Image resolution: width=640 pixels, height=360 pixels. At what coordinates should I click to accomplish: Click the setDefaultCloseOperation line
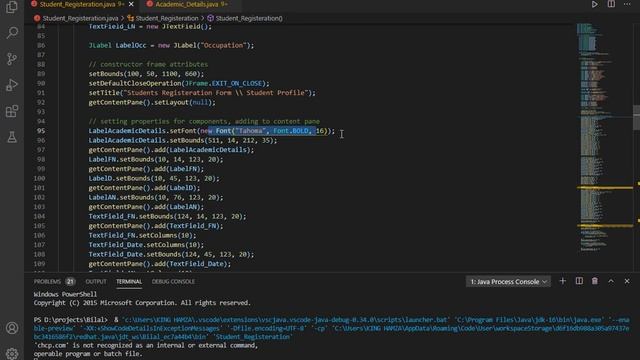179,83
